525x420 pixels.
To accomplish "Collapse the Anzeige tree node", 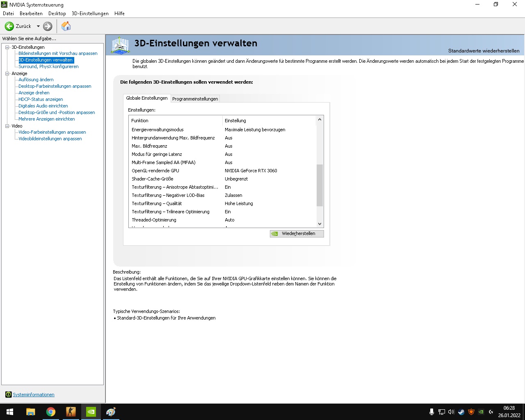I will 7,73.
